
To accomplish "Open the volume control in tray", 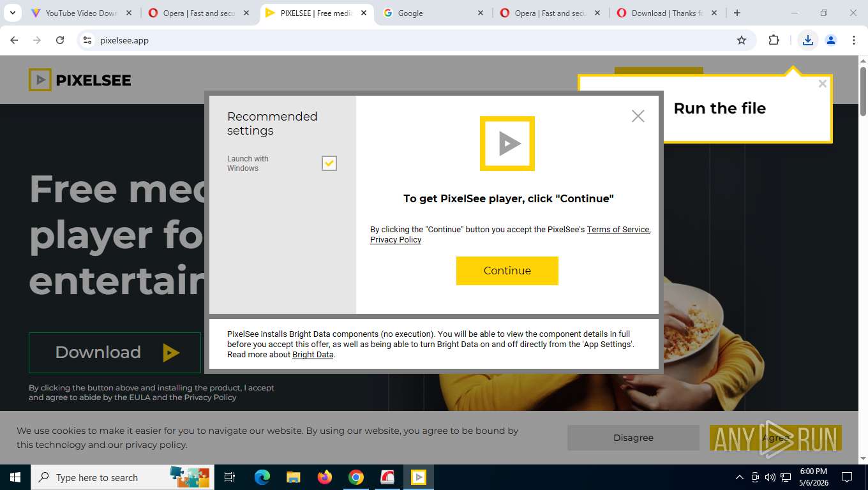I will (770, 477).
